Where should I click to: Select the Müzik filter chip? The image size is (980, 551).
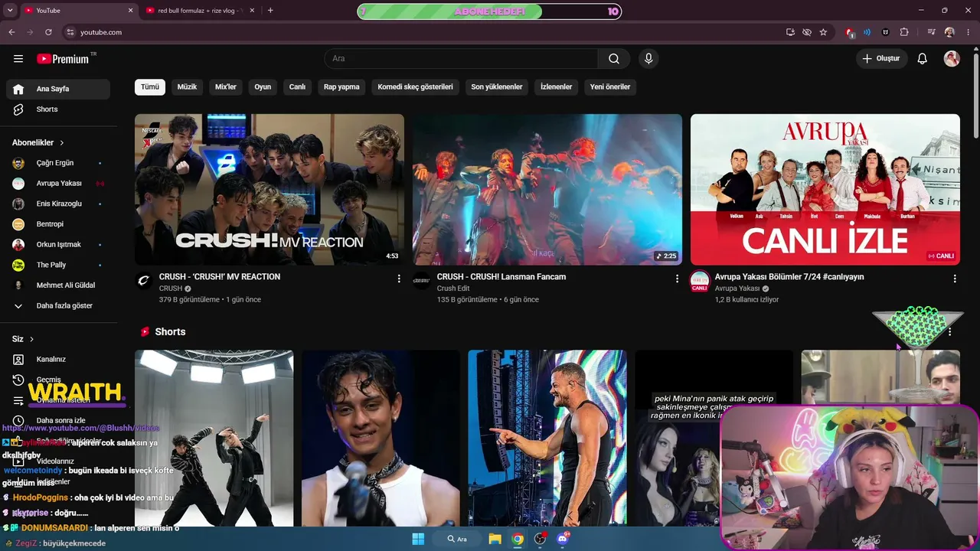[188, 87]
